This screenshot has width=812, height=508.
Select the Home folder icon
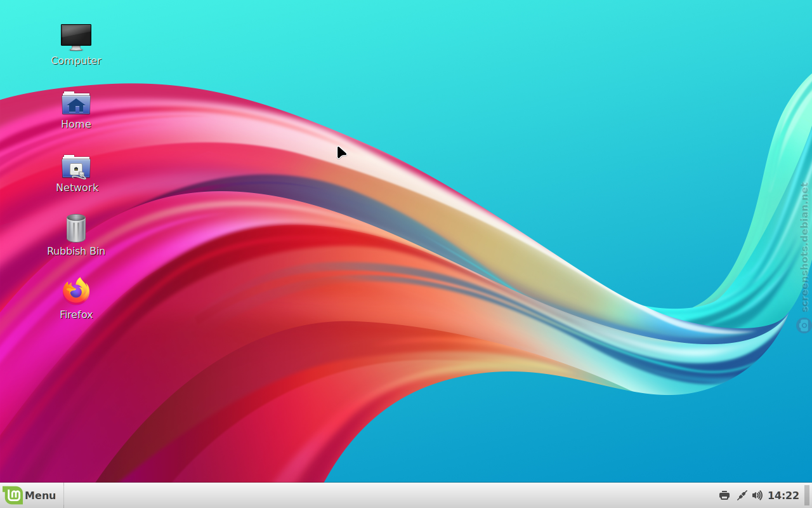(76, 103)
